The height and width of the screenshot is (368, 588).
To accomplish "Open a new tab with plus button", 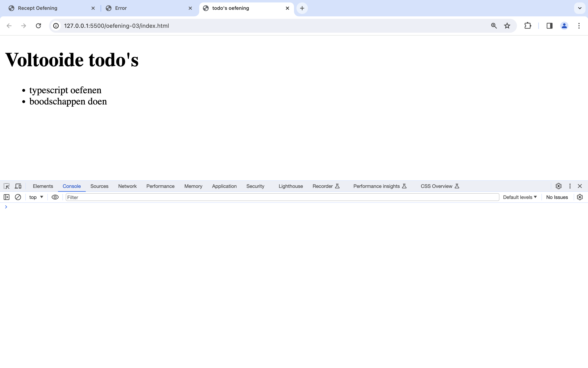I will point(302,8).
